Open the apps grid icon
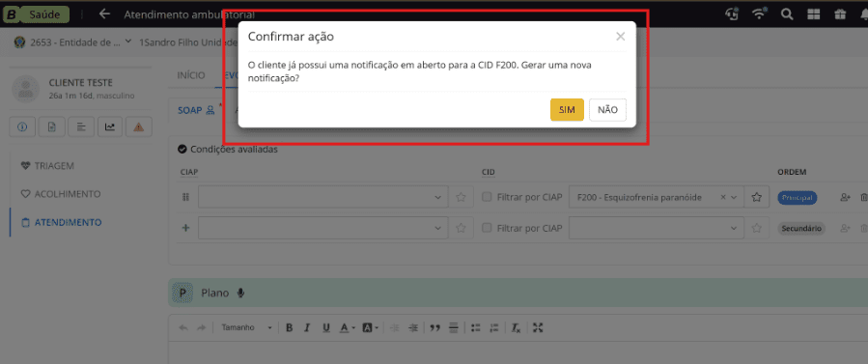Screen dimensions: 868x364 pos(813,14)
